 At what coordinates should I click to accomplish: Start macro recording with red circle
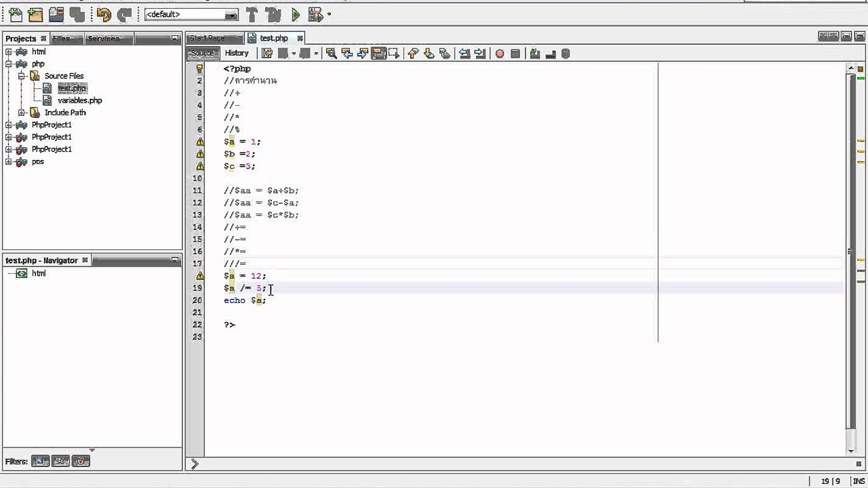[500, 54]
